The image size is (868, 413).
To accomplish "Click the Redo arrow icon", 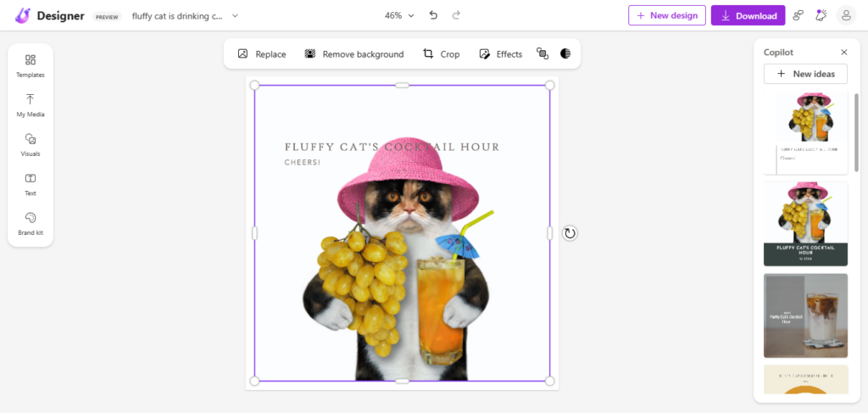I will [x=457, y=15].
